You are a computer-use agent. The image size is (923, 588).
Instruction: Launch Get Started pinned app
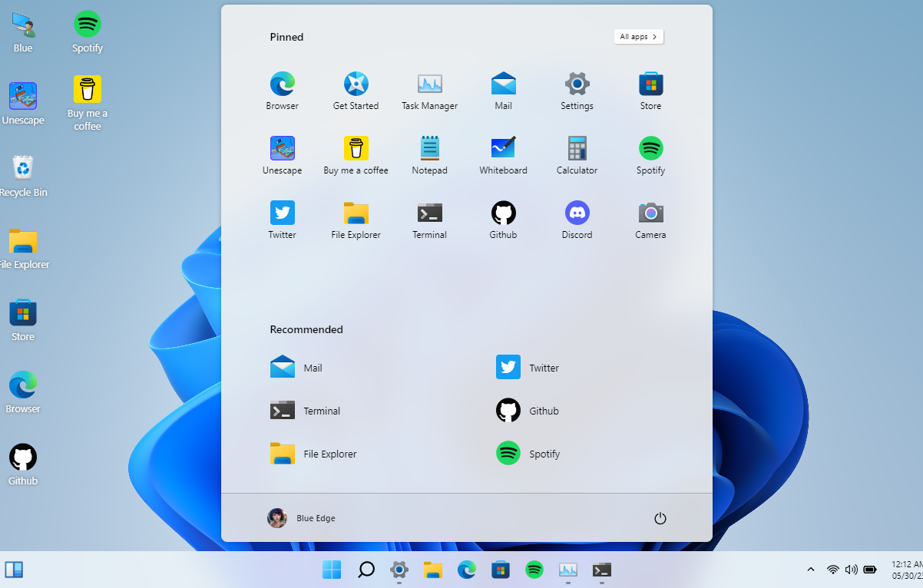[356, 91]
